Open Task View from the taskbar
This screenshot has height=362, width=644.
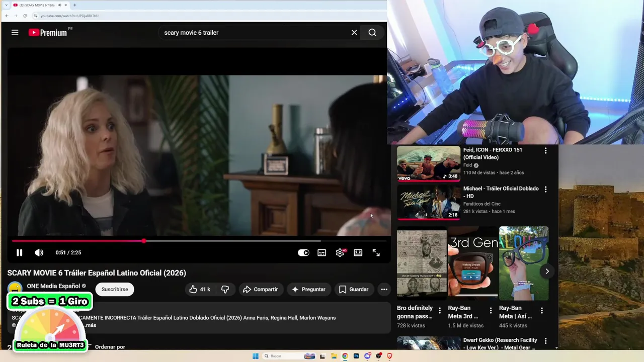(323, 356)
